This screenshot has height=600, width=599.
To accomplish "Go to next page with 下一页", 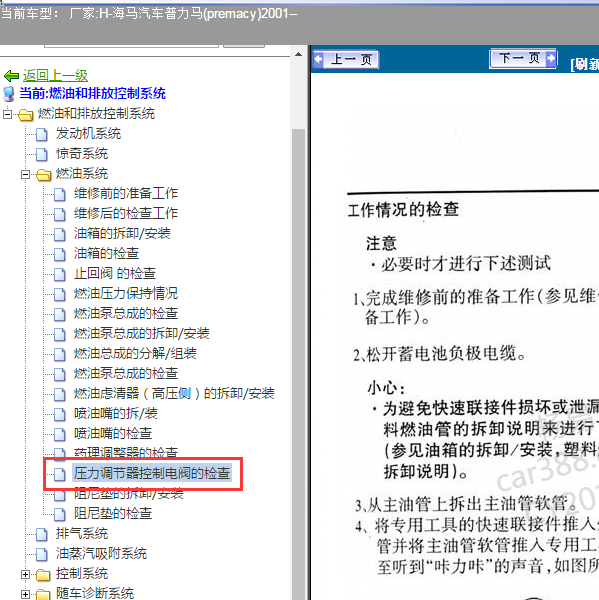I will (523, 59).
